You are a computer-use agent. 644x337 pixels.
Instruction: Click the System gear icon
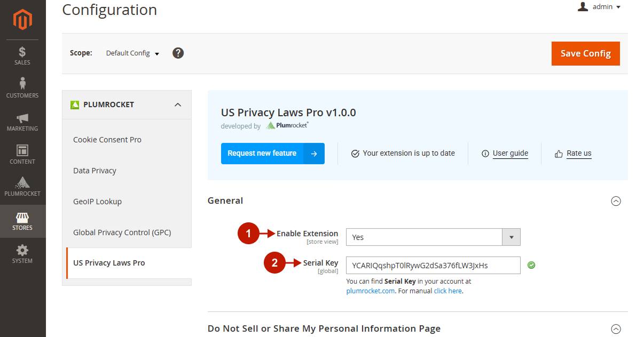[x=22, y=251]
